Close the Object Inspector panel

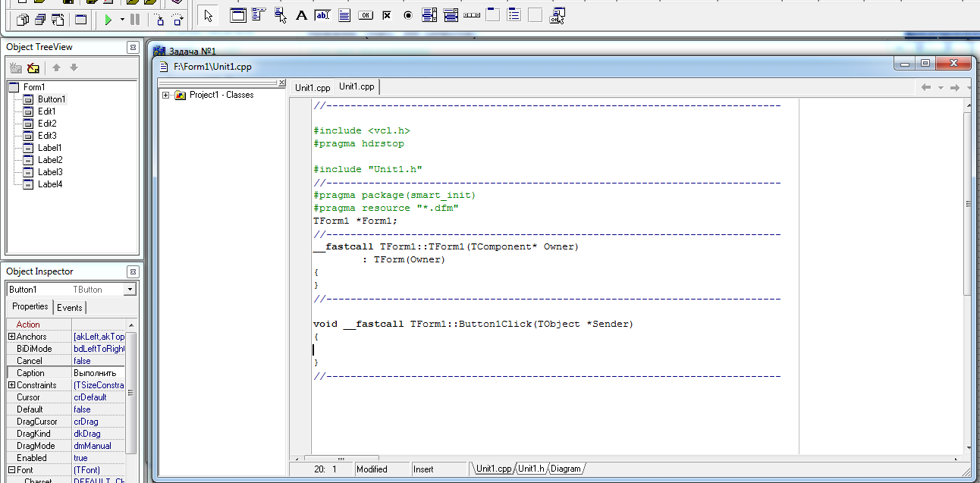(133, 271)
